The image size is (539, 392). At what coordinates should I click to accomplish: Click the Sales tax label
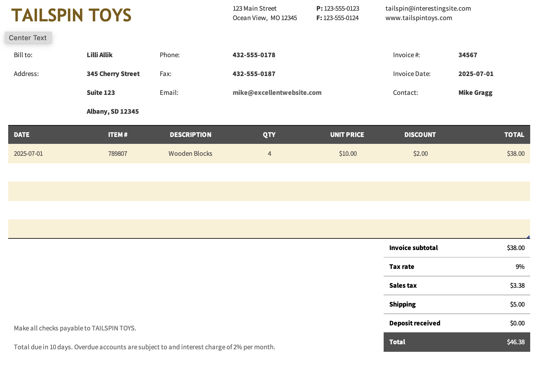click(403, 286)
